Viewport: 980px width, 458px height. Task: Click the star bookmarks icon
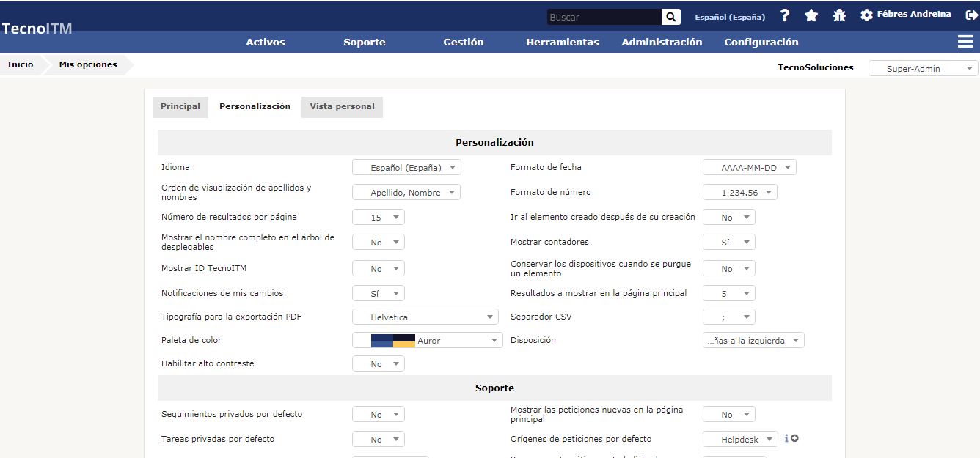tap(811, 15)
